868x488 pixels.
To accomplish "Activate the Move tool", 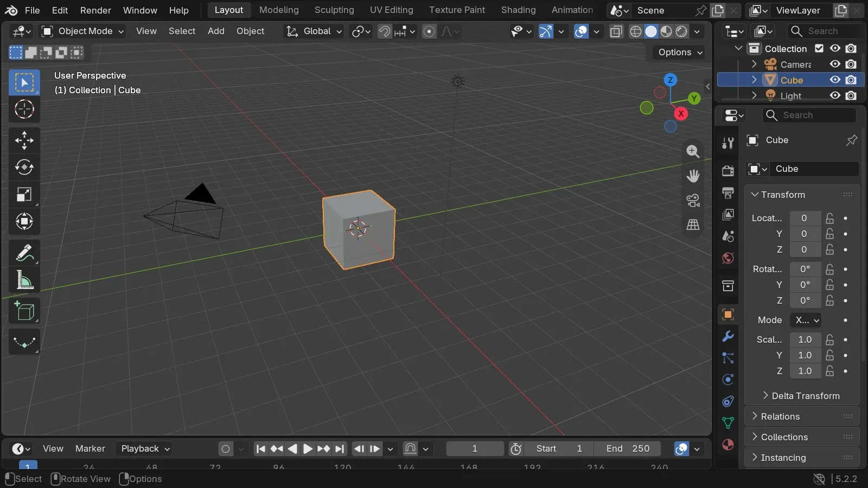I will point(24,140).
